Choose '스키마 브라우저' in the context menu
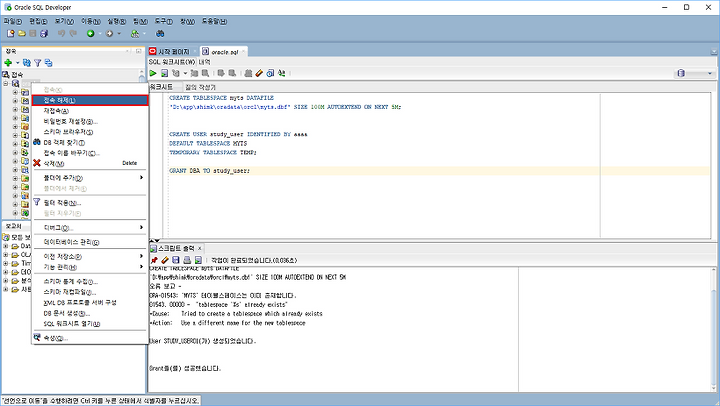 pyautogui.click(x=90, y=132)
